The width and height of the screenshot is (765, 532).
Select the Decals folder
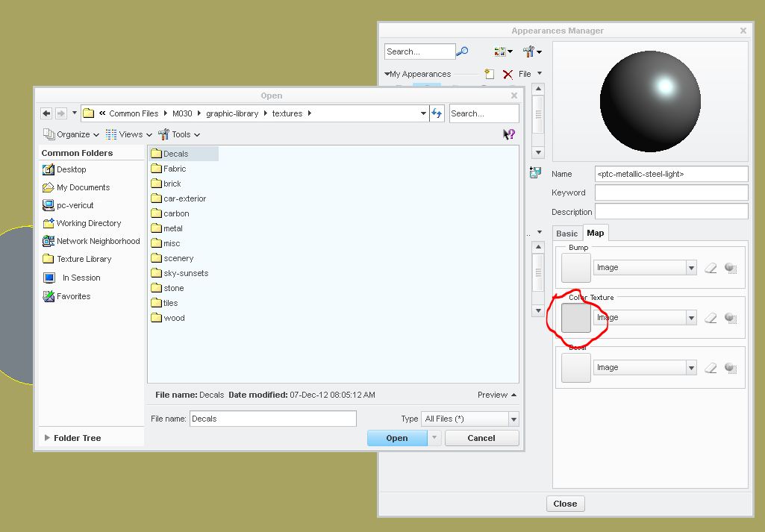(184, 154)
